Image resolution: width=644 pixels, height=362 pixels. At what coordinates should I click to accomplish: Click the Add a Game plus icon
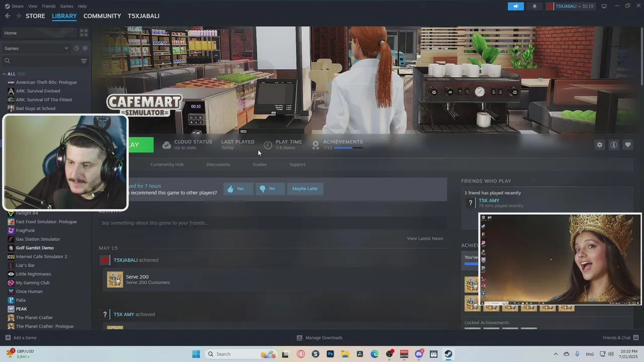(x=8, y=338)
